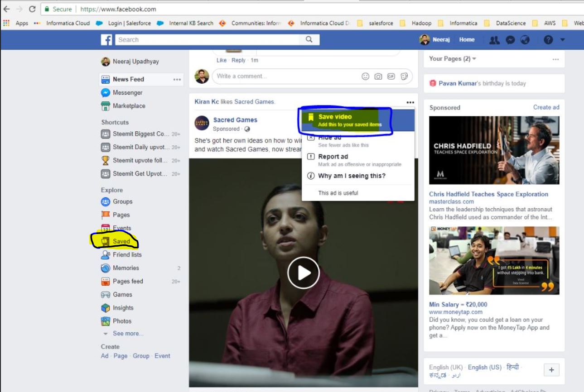Open Pages feed in the Explore section
This screenshot has width=584, height=392.
122,281
